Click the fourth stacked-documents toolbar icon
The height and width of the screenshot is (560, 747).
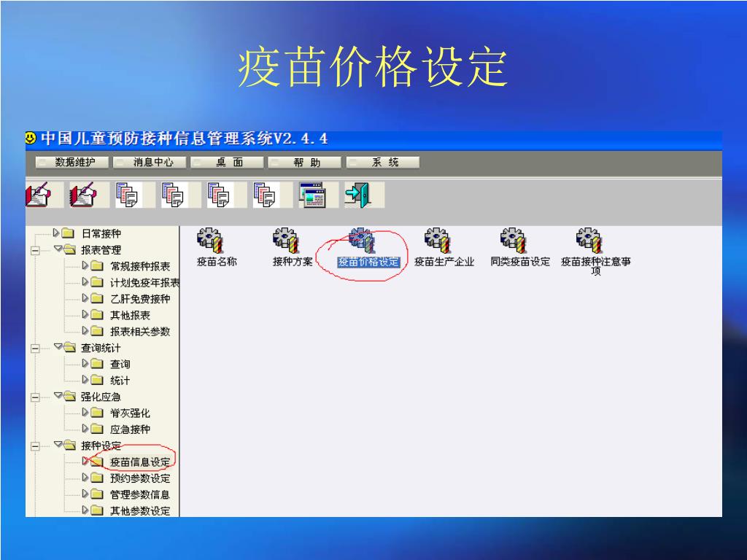pos(266,195)
